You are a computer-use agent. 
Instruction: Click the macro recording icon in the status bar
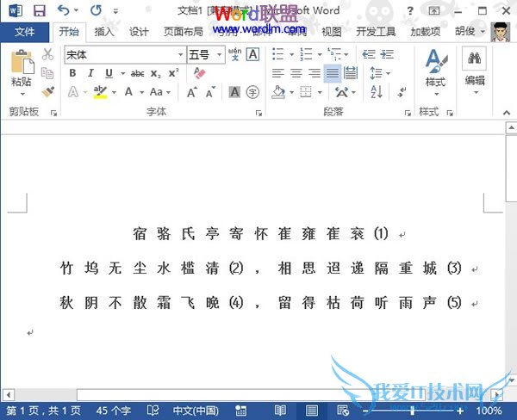[240, 411]
